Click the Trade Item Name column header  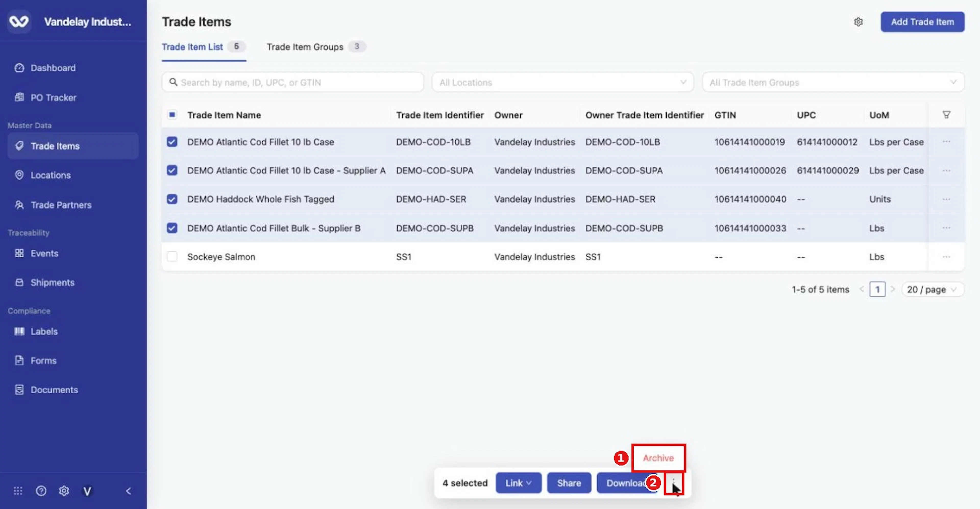click(224, 115)
